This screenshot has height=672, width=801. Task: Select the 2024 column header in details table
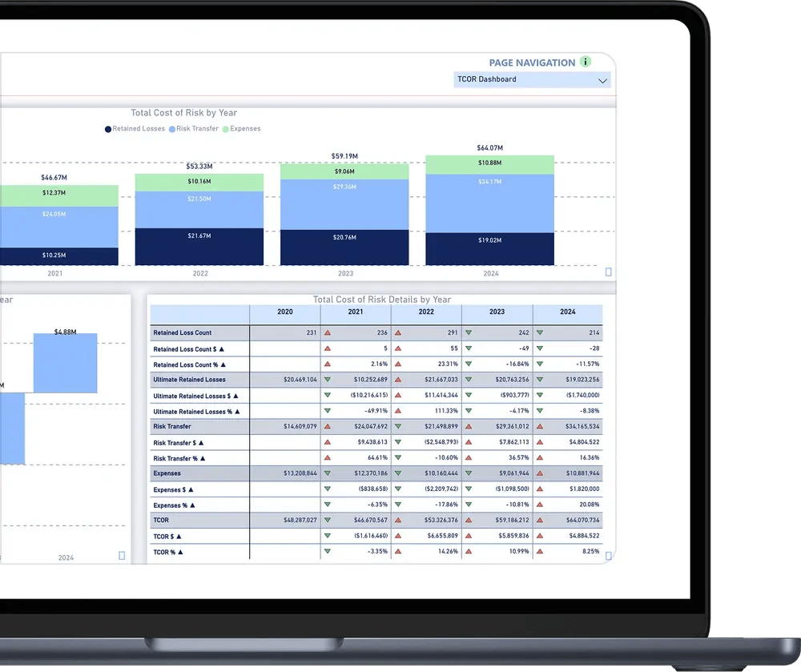pyautogui.click(x=567, y=312)
